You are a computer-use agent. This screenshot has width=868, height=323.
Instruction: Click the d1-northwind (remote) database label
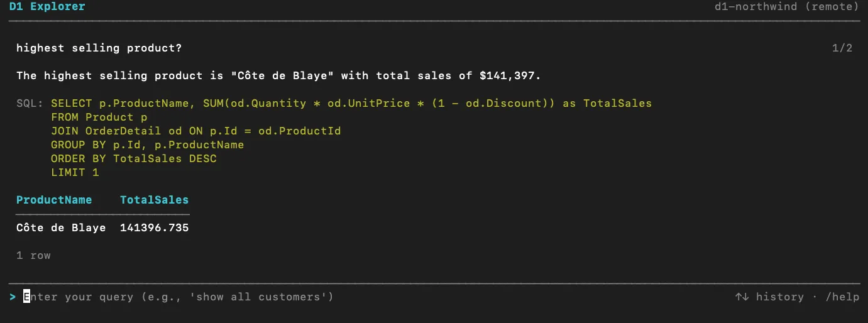click(786, 7)
